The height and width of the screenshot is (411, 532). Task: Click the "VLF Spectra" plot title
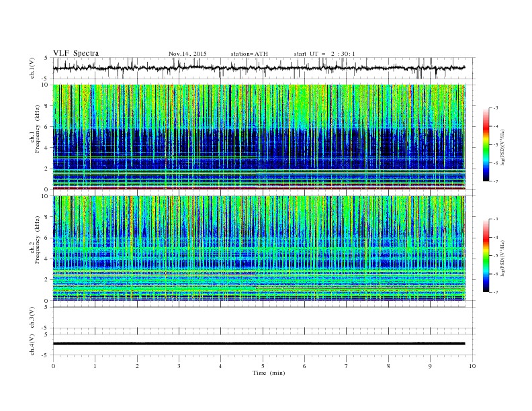(x=76, y=53)
